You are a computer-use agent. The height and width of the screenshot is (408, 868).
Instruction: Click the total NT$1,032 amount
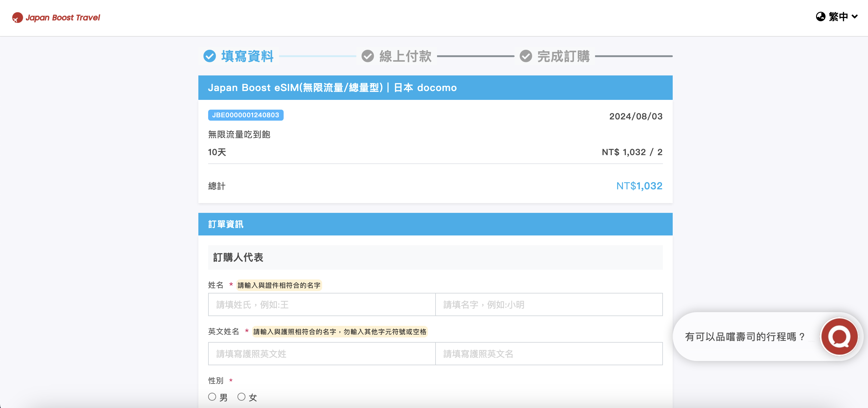click(639, 186)
